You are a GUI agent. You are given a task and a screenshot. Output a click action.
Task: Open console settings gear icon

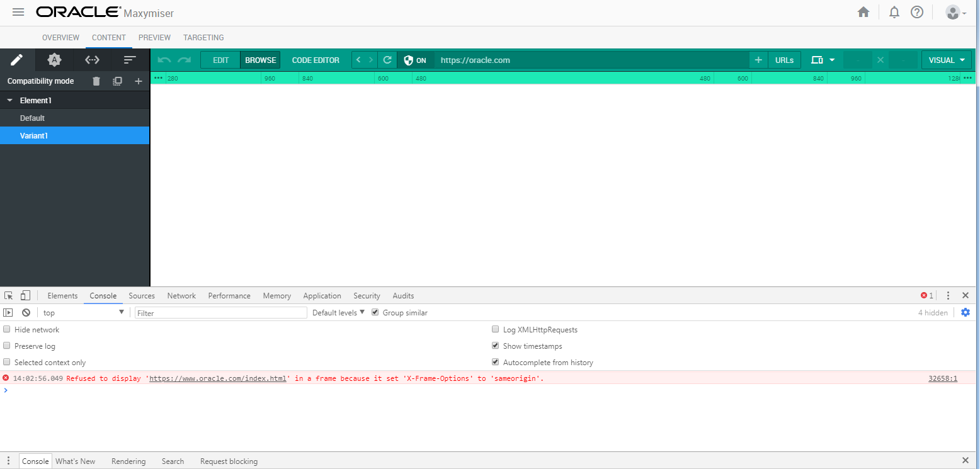tap(966, 312)
